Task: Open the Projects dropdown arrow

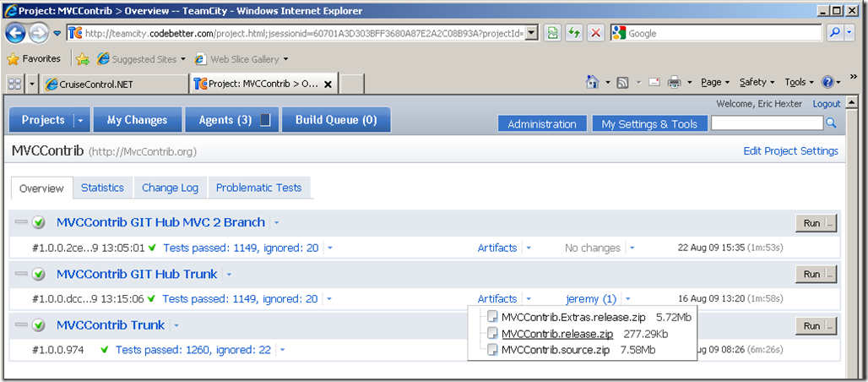Action: click(x=81, y=120)
